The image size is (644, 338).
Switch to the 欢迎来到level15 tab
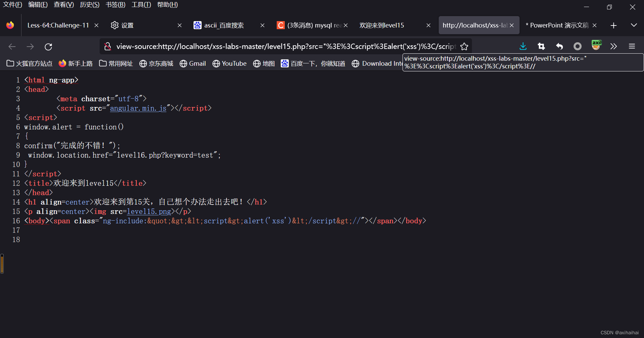tap(381, 25)
